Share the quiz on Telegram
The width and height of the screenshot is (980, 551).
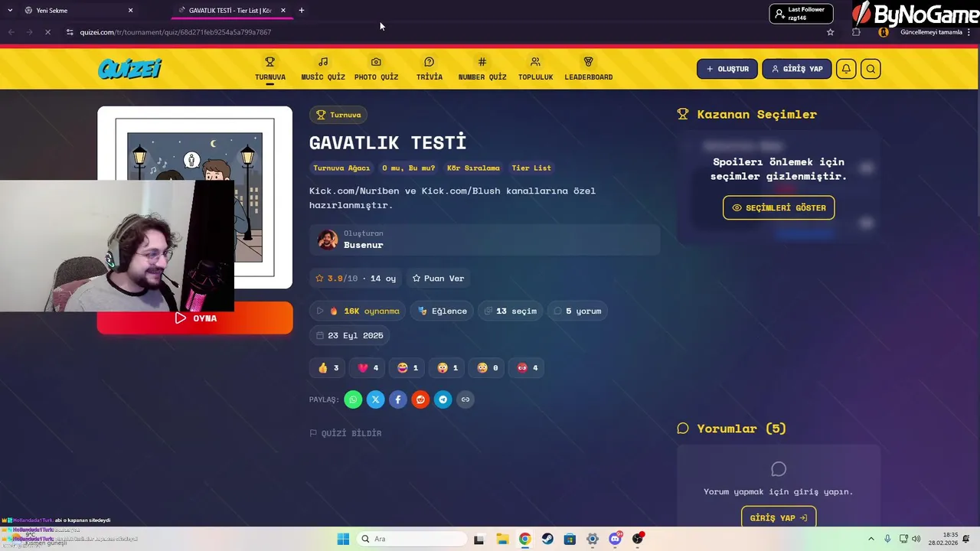tap(443, 399)
